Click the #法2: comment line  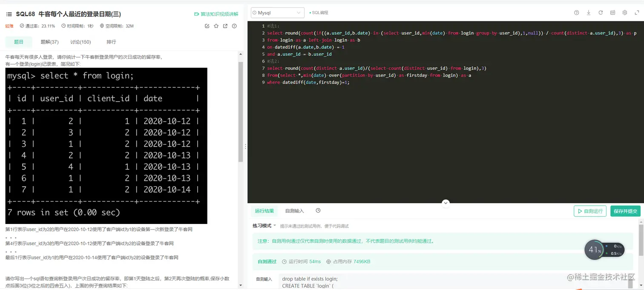coord(273,61)
